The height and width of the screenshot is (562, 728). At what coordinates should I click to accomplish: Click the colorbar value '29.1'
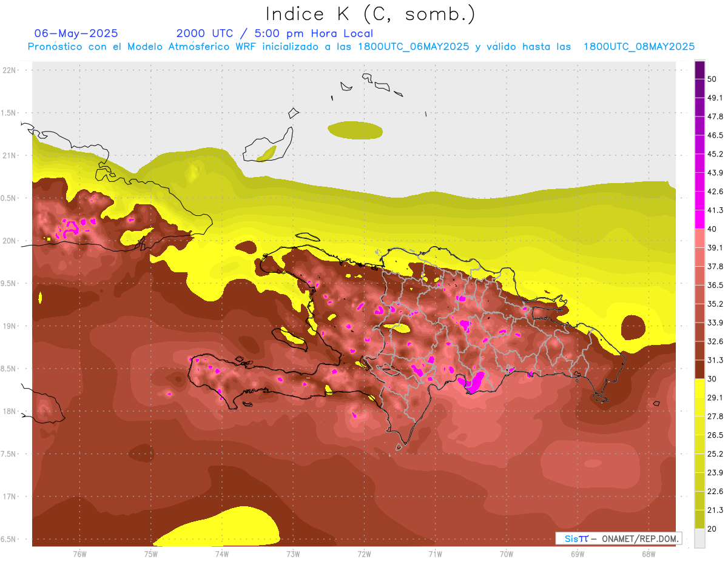point(715,398)
